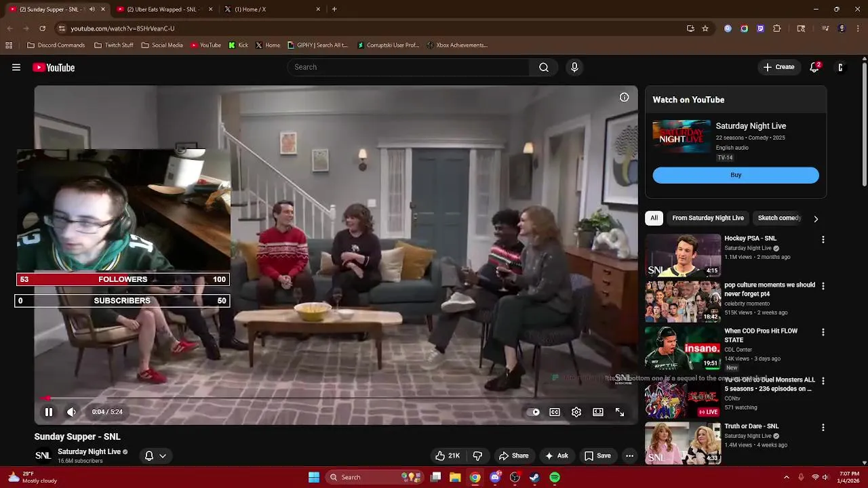Open the notifications bell in header
The image size is (868, 488).
pyautogui.click(x=814, y=67)
